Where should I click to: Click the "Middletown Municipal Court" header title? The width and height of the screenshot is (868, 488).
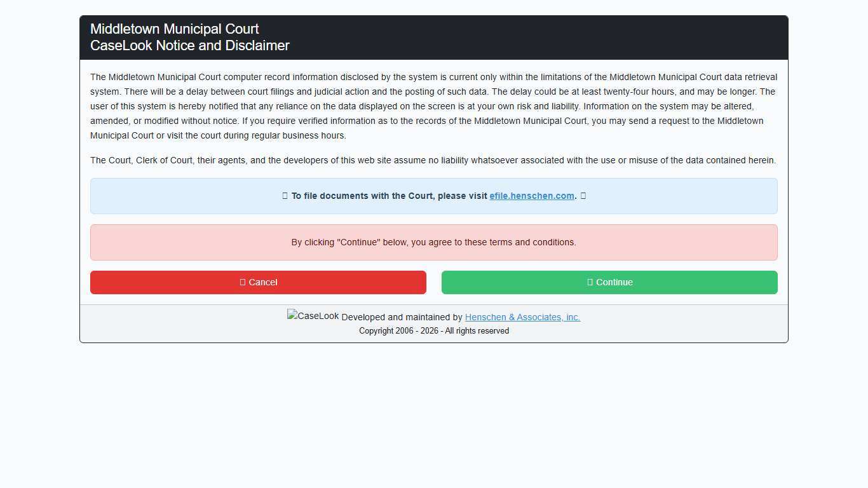(175, 29)
